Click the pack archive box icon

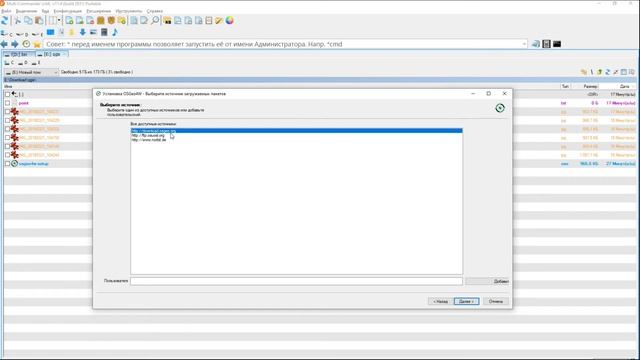coord(100,20)
